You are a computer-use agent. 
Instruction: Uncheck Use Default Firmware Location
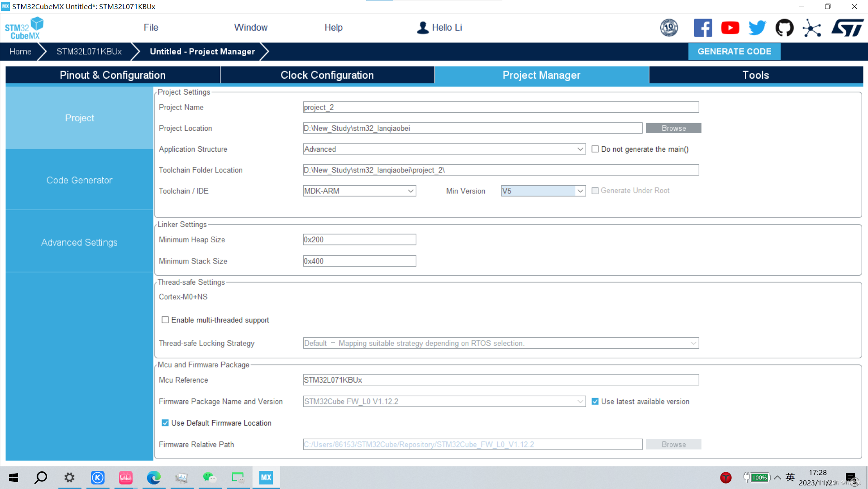pyautogui.click(x=165, y=423)
